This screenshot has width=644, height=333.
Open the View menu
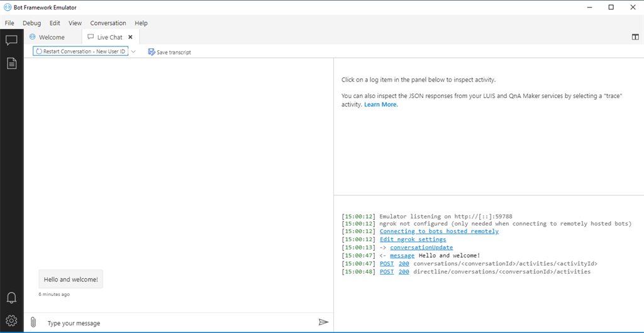pos(75,23)
